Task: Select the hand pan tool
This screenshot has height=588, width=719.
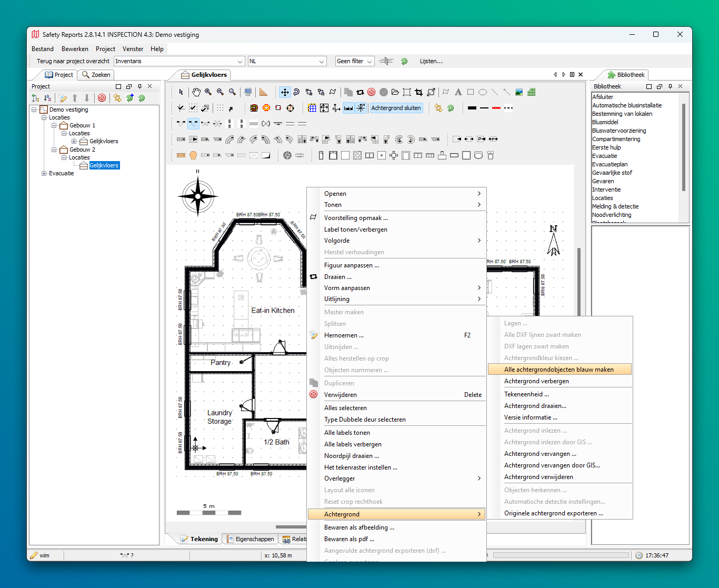Action: point(196,92)
